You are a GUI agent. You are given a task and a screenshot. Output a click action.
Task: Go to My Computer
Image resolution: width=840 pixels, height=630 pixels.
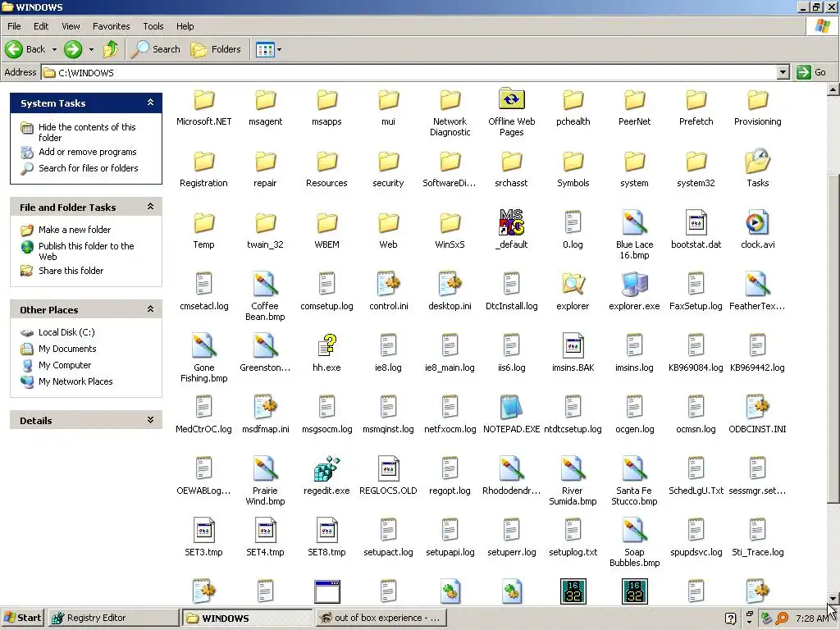click(x=65, y=365)
